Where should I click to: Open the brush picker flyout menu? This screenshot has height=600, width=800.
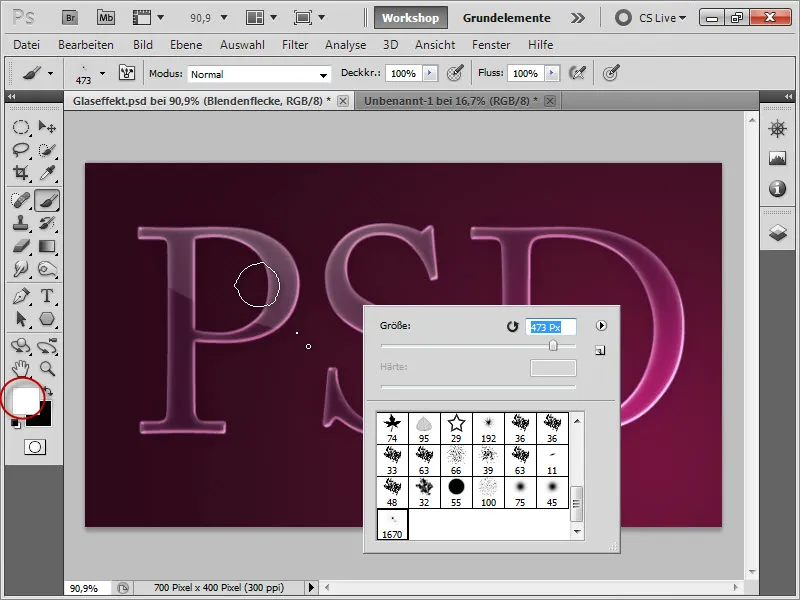point(601,326)
